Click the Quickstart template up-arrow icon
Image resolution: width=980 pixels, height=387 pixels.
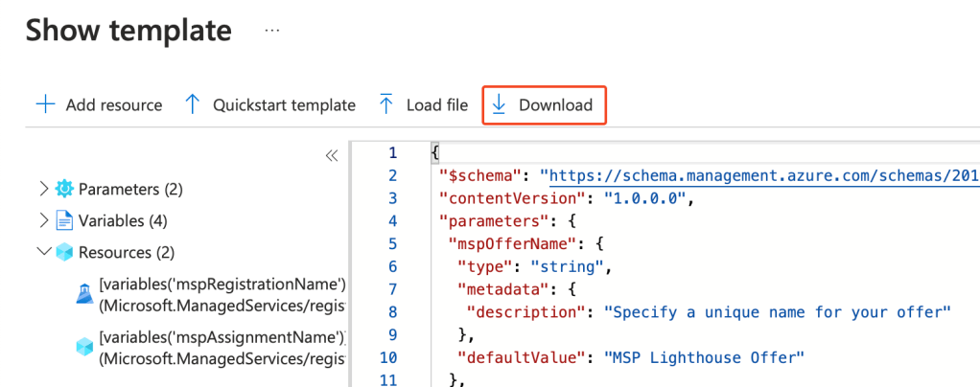(x=192, y=104)
